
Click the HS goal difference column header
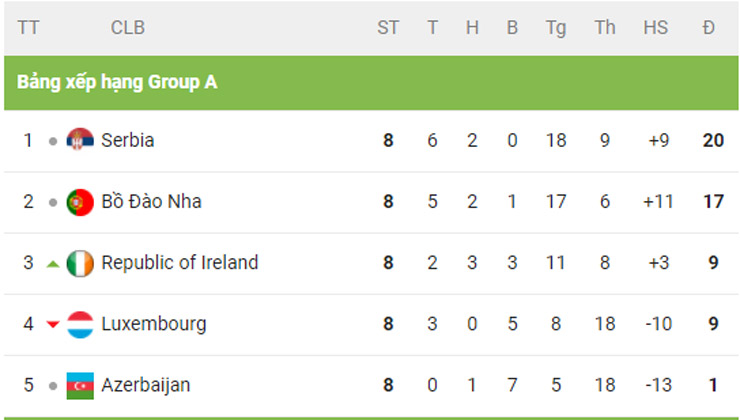tap(656, 28)
